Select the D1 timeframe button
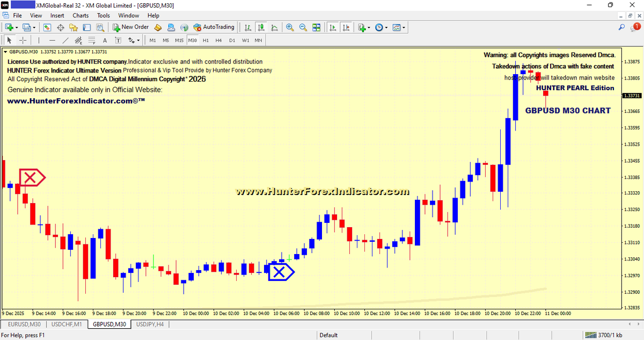This screenshot has width=644, height=340. [x=232, y=40]
